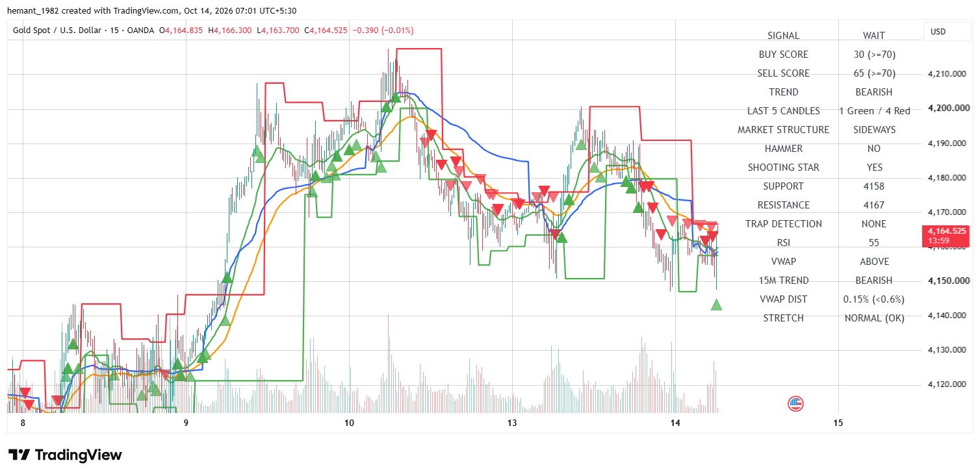The width and height of the screenshot is (980, 476).
Task: Select the lone green buy arrow below the latest candle
Action: pos(717,305)
